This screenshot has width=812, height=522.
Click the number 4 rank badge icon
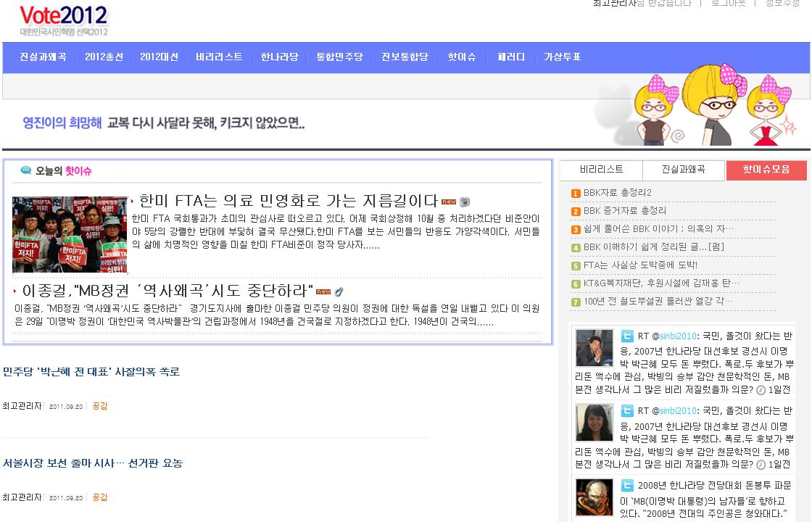[576, 247]
